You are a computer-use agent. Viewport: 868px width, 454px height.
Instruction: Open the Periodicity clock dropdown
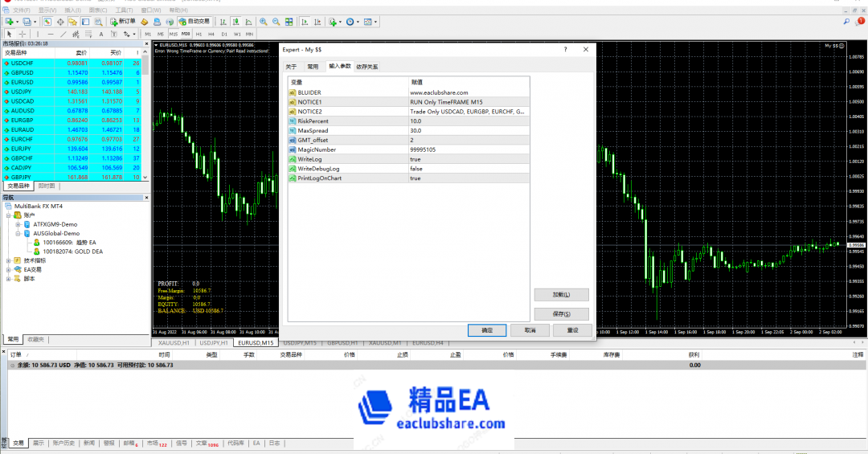(x=352, y=22)
